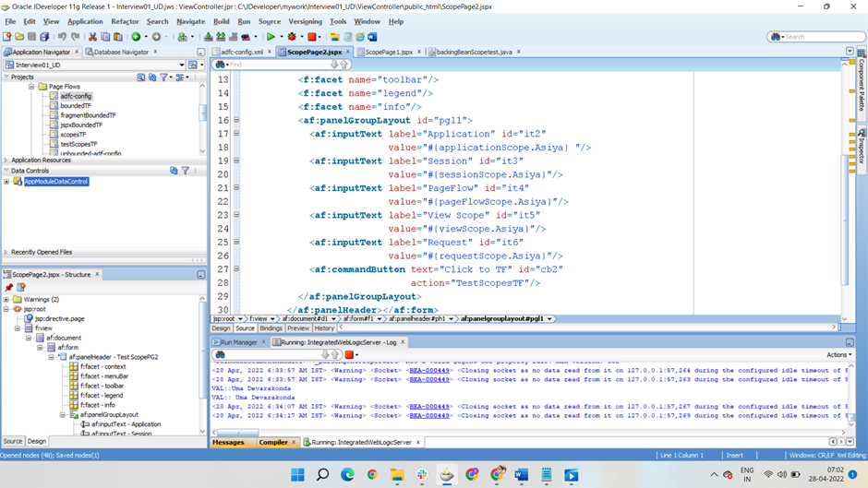Click the green Run play icon
This screenshot has height=488, width=868.
271,37
